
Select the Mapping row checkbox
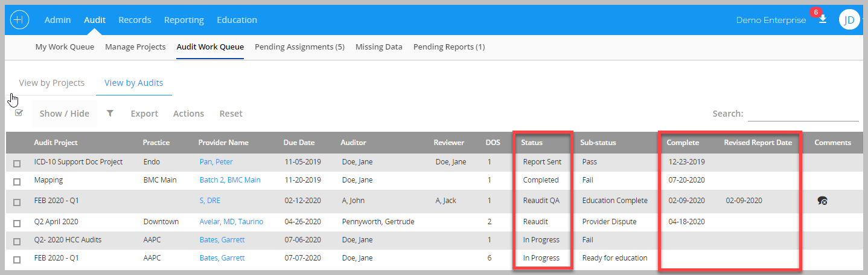(17, 181)
